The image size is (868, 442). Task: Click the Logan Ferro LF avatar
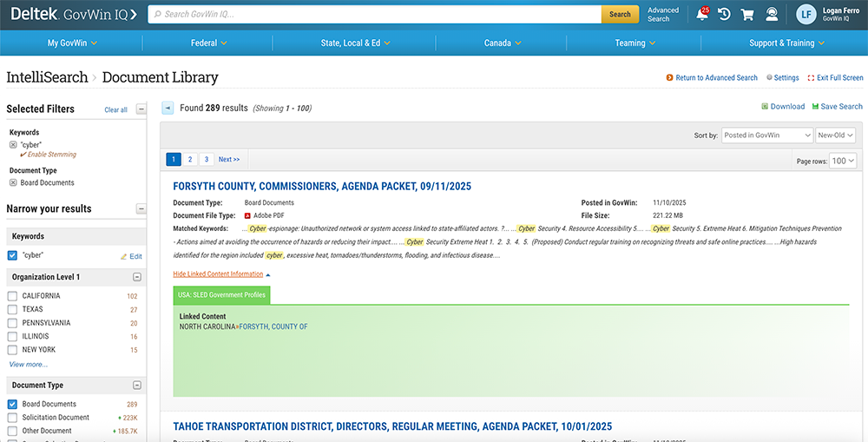(806, 15)
